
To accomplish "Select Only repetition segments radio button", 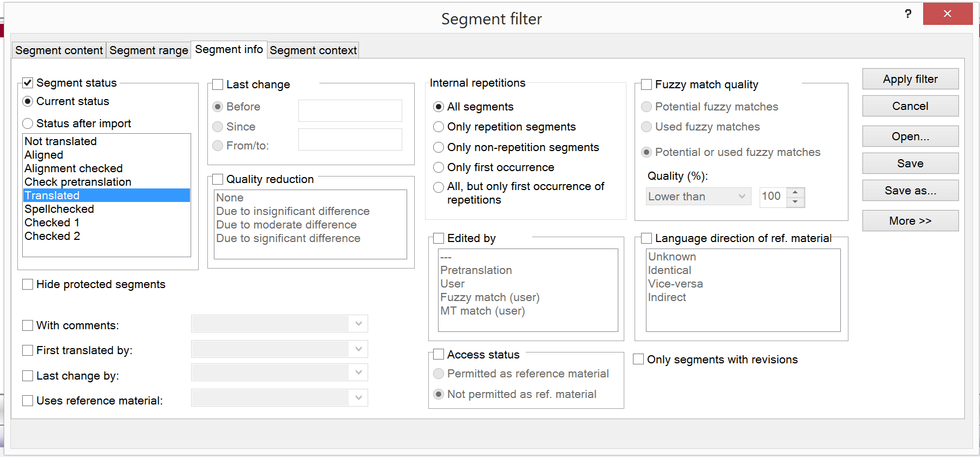I will (439, 127).
